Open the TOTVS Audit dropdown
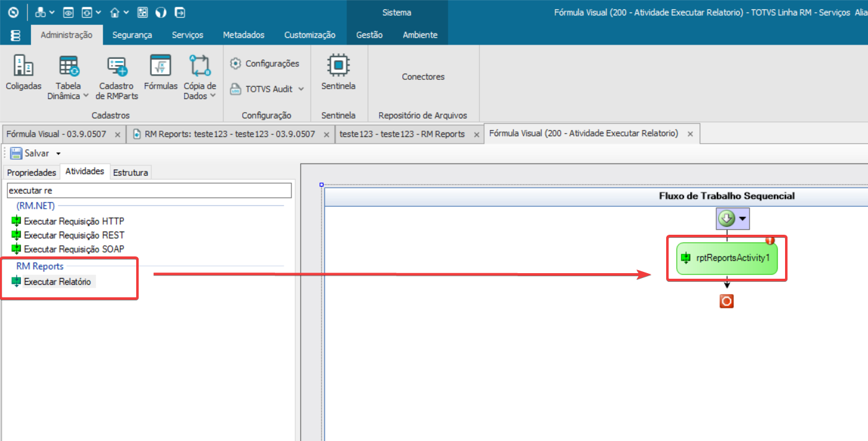 (267, 89)
